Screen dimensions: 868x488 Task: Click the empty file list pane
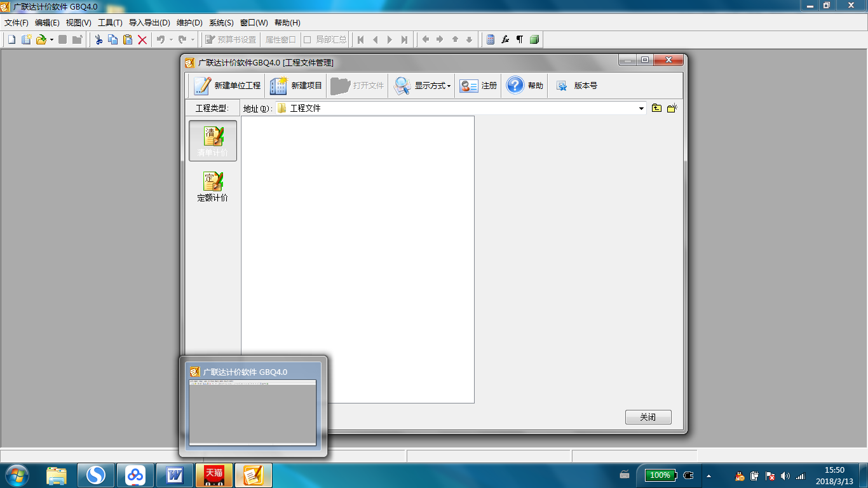(x=358, y=259)
